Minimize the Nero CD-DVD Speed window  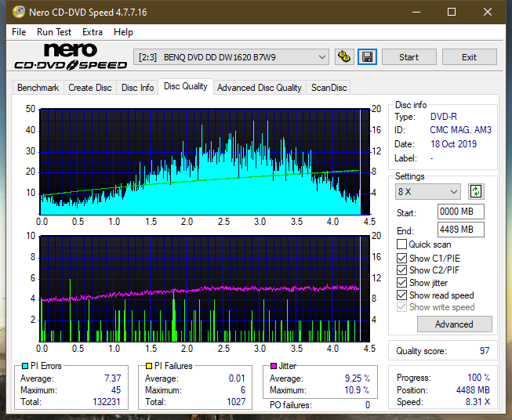(x=416, y=12)
